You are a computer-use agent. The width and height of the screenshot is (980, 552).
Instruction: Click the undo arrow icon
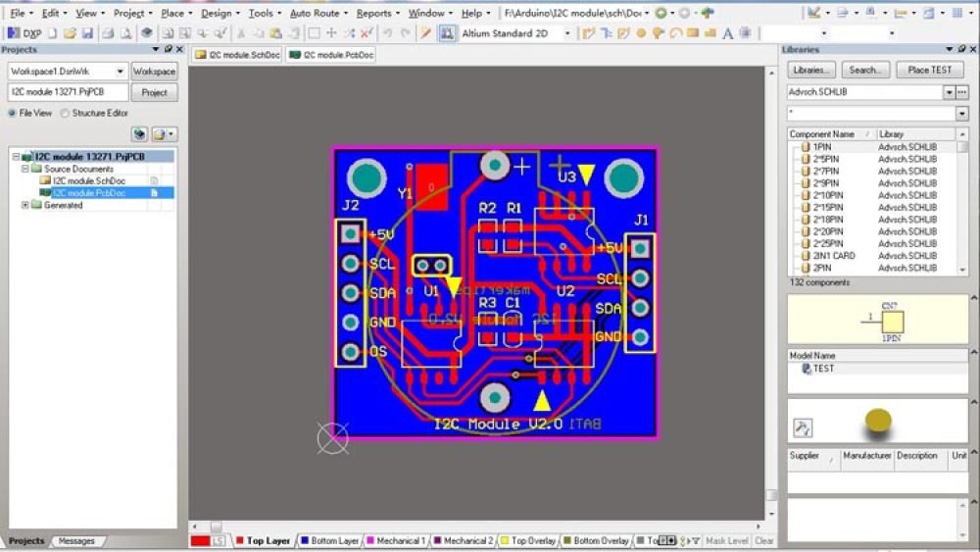tap(387, 33)
